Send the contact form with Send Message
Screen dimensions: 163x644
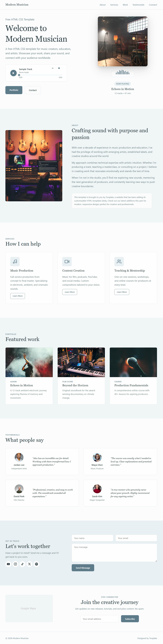pyautogui.click(x=83, y=568)
